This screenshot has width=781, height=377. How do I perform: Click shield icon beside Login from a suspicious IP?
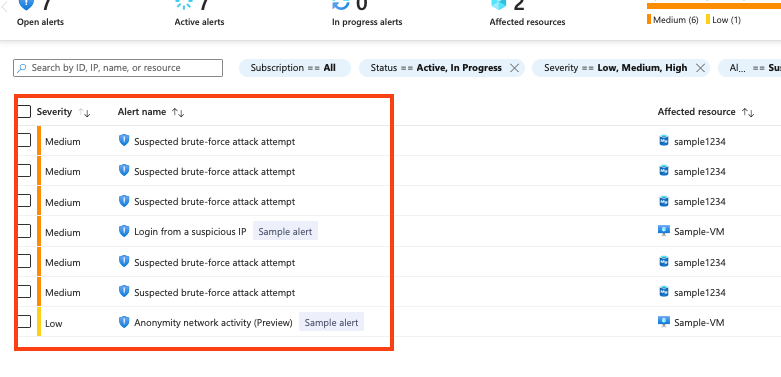pyautogui.click(x=124, y=231)
